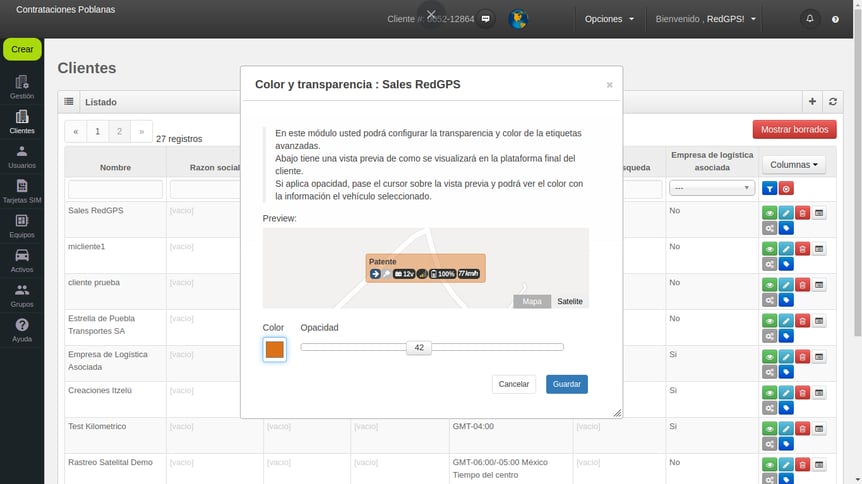Click blue tag icon for Sales RedGPS row
The height and width of the screenshot is (484, 862).
[x=786, y=228]
